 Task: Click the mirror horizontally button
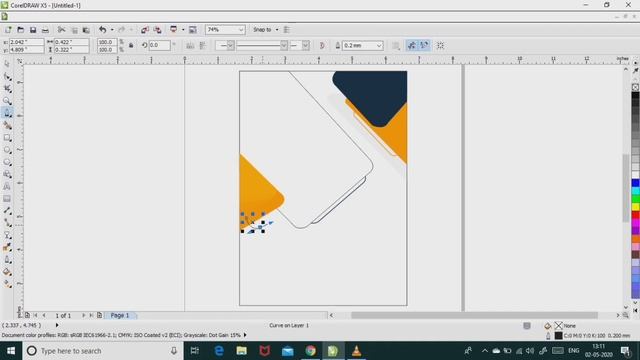click(x=190, y=46)
